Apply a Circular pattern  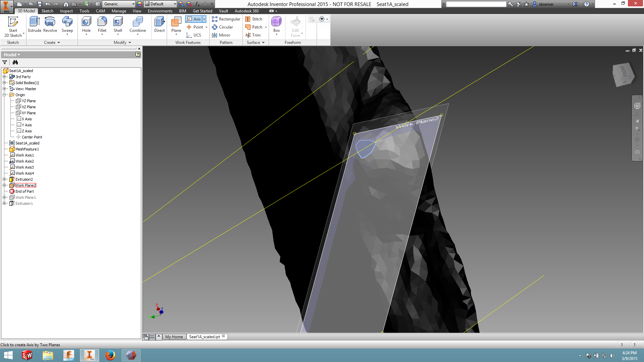point(222,27)
